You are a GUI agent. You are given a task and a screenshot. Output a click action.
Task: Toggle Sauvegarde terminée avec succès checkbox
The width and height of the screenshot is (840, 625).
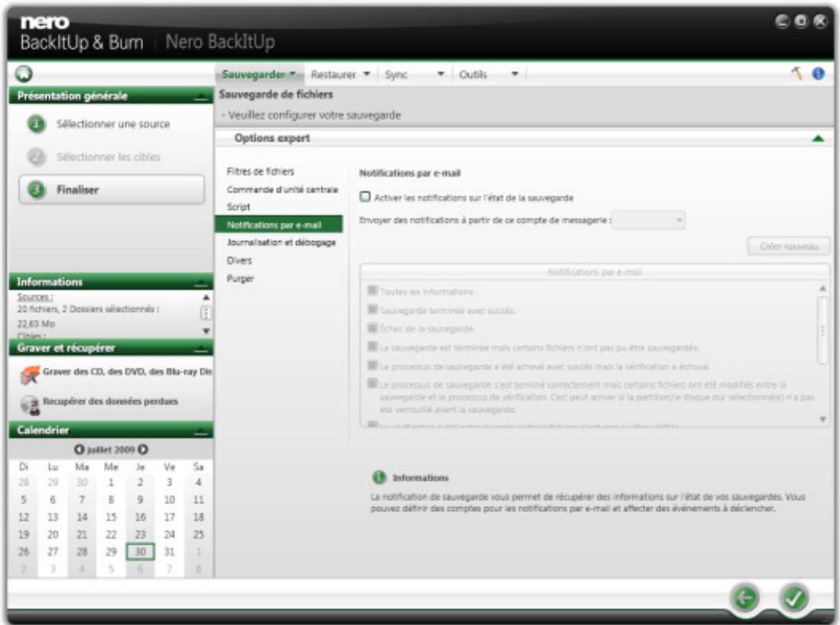(x=373, y=309)
